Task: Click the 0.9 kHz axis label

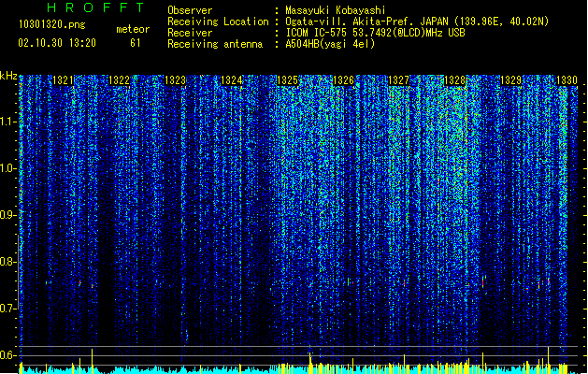Action: tap(8, 215)
